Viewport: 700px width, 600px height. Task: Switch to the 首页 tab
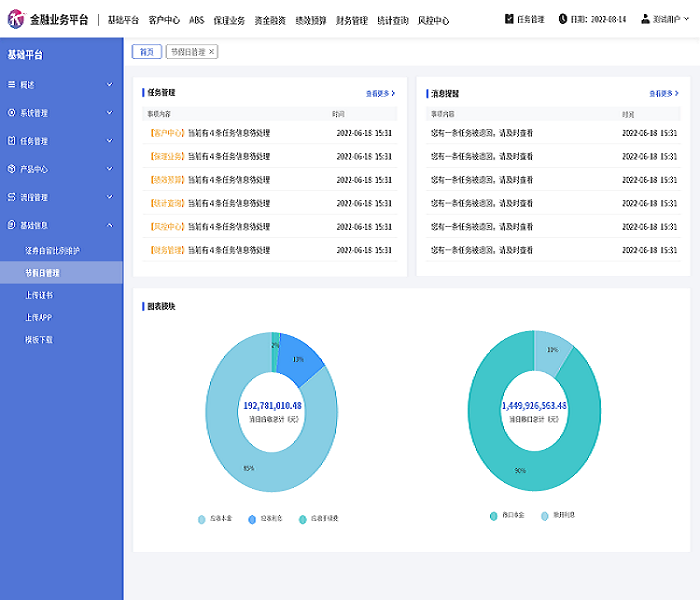tap(146, 51)
